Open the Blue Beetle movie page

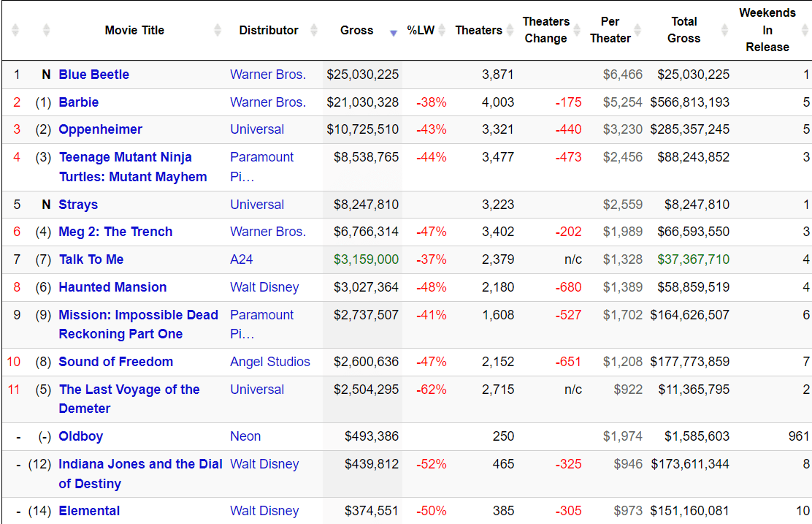tap(93, 75)
